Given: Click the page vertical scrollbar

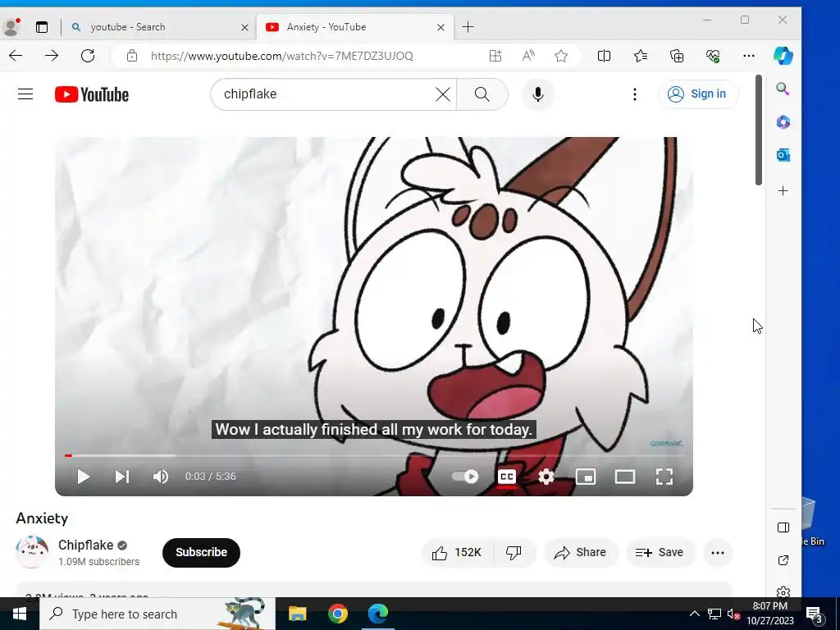Looking at the screenshot, I should click(x=759, y=130).
